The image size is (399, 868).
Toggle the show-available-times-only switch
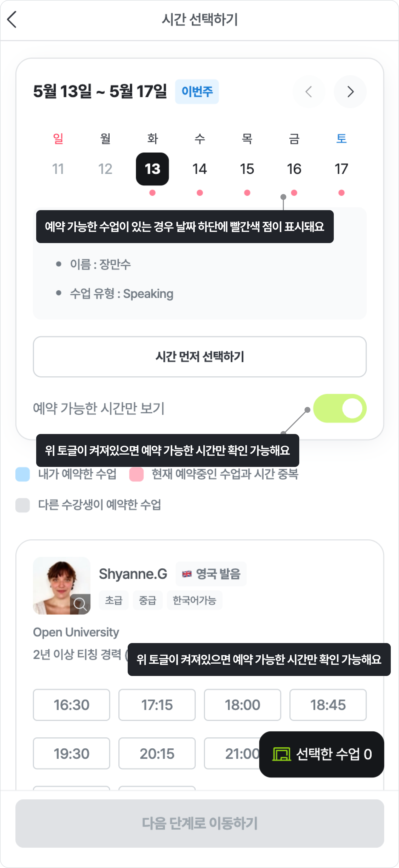pos(340,408)
